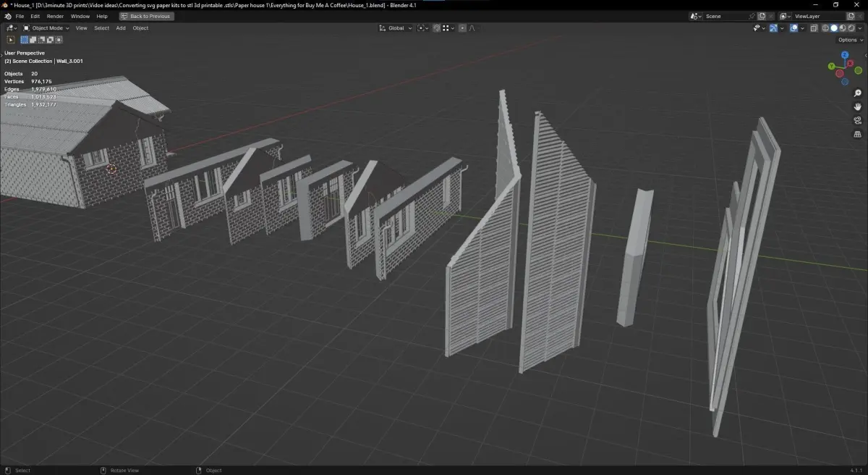Viewport: 868px width, 475px height.
Task: Open the viewport View menu
Action: [x=81, y=28]
